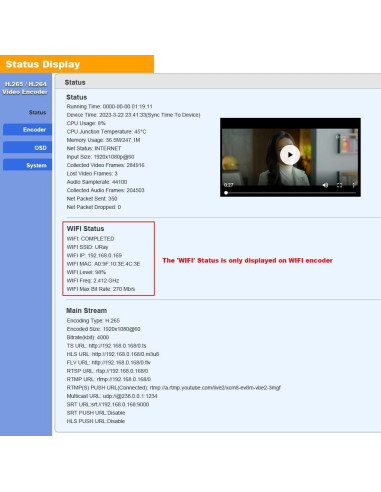Select the Memory Usage row
This screenshot has height=492, width=381.
[103, 140]
